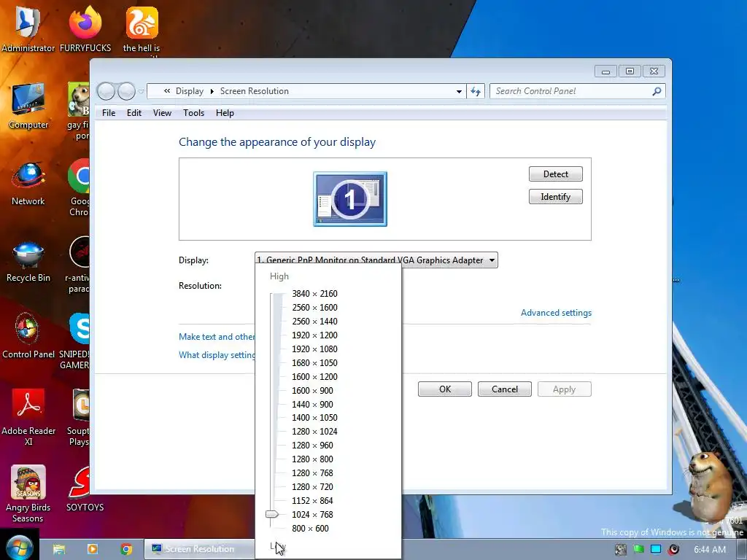The width and height of the screenshot is (747, 560).
Task: Select 1440 × 900 resolution
Action: click(x=312, y=404)
